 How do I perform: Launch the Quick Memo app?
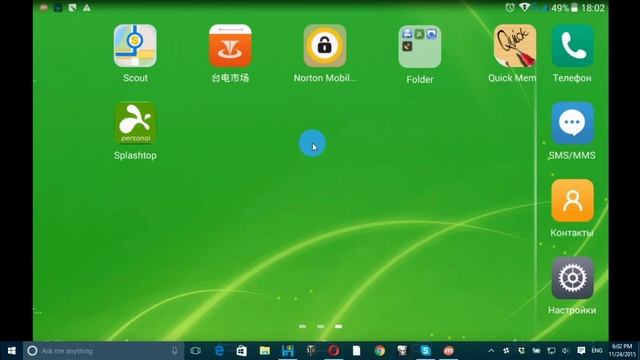pyautogui.click(x=515, y=46)
